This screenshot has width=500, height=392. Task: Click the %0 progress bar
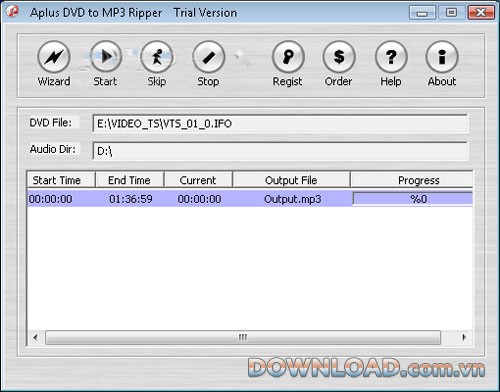[x=413, y=199]
